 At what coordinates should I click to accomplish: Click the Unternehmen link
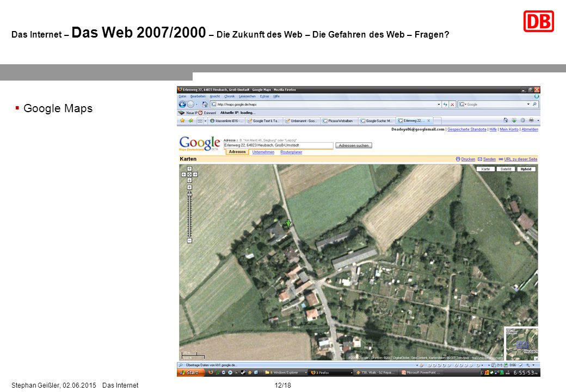pos(263,152)
